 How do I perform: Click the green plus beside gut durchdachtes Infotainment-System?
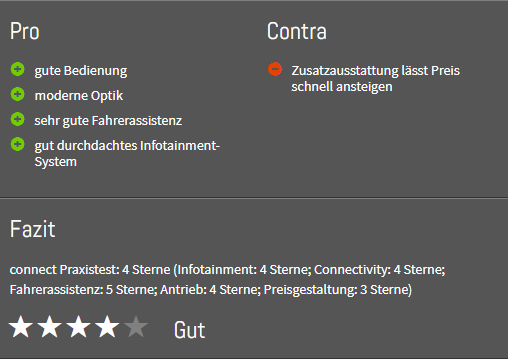pyautogui.click(x=18, y=144)
